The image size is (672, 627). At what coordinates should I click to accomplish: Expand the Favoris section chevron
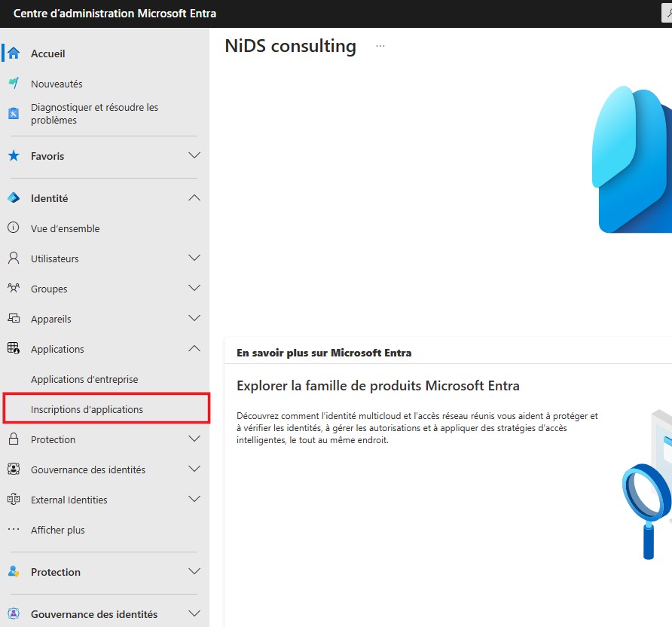click(194, 155)
